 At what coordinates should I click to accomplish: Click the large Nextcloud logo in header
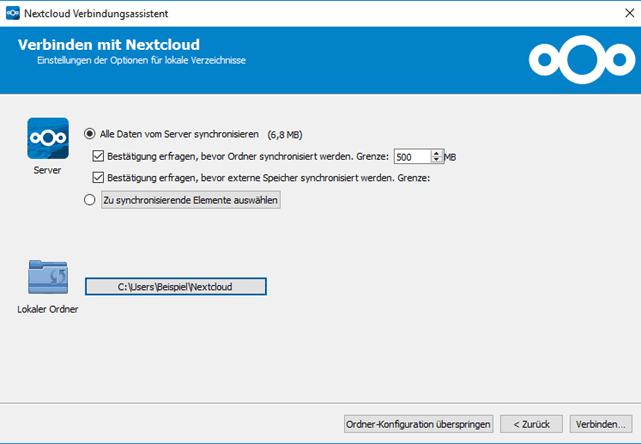(x=582, y=60)
